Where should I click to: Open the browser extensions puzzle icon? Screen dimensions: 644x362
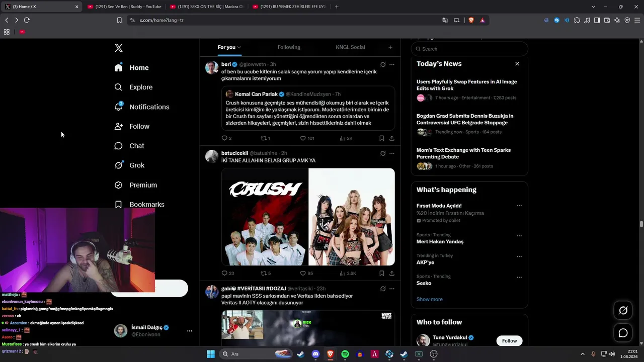coord(577,20)
